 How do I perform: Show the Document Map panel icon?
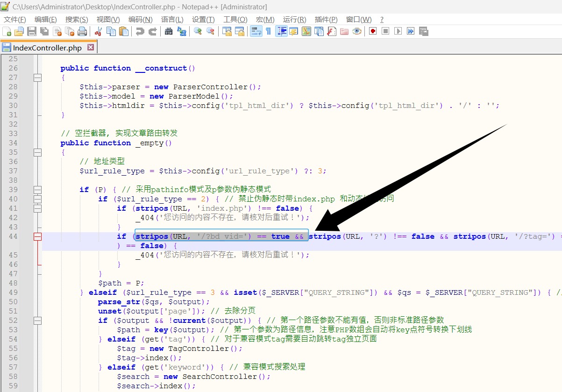point(306,31)
